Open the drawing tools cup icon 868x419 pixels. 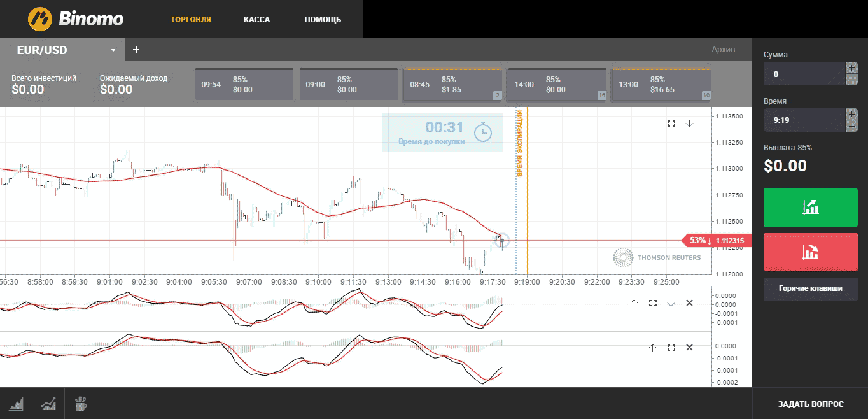click(80, 403)
